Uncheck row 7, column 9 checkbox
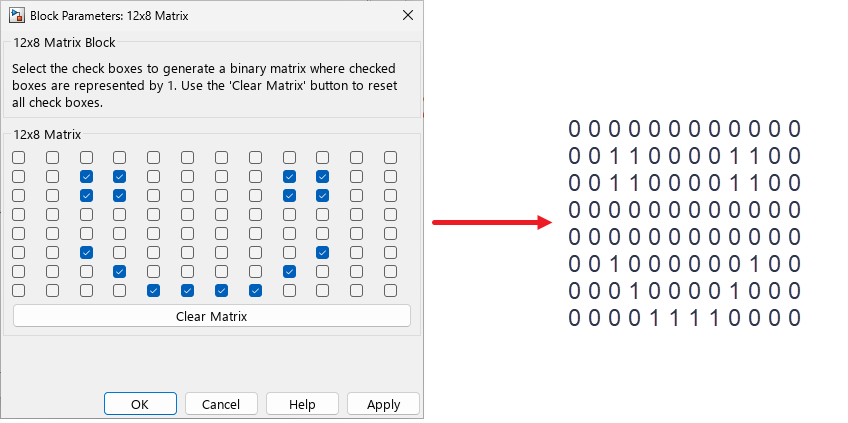 290,271
